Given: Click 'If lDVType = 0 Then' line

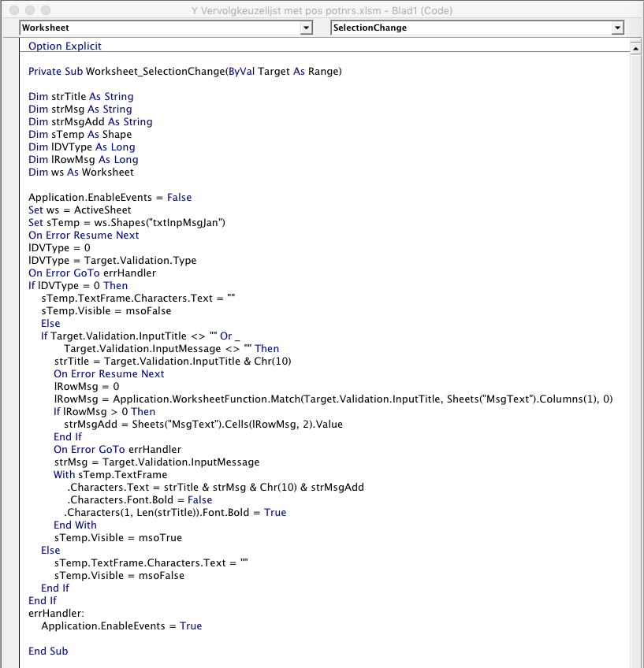Looking at the screenshot, I should coord(78,285).
